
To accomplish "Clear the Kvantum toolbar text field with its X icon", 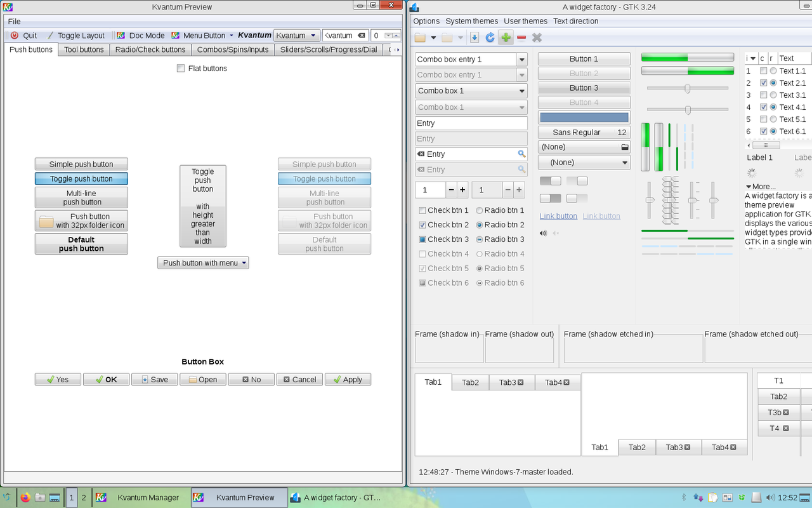I will (x=361, y=36).
